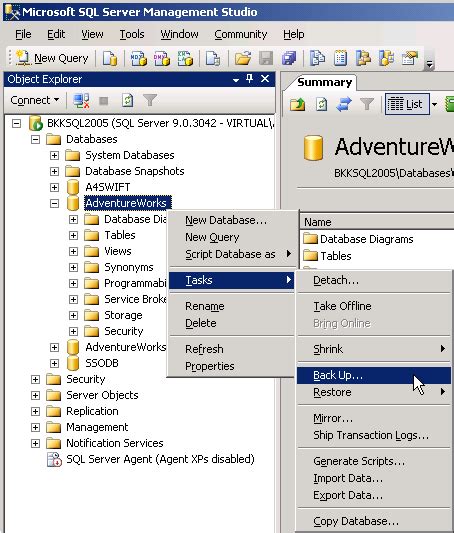The image size is (454, 533).
Task: Click the Refresh icon in Summary toolbar
Action: (x=321, y=104)
